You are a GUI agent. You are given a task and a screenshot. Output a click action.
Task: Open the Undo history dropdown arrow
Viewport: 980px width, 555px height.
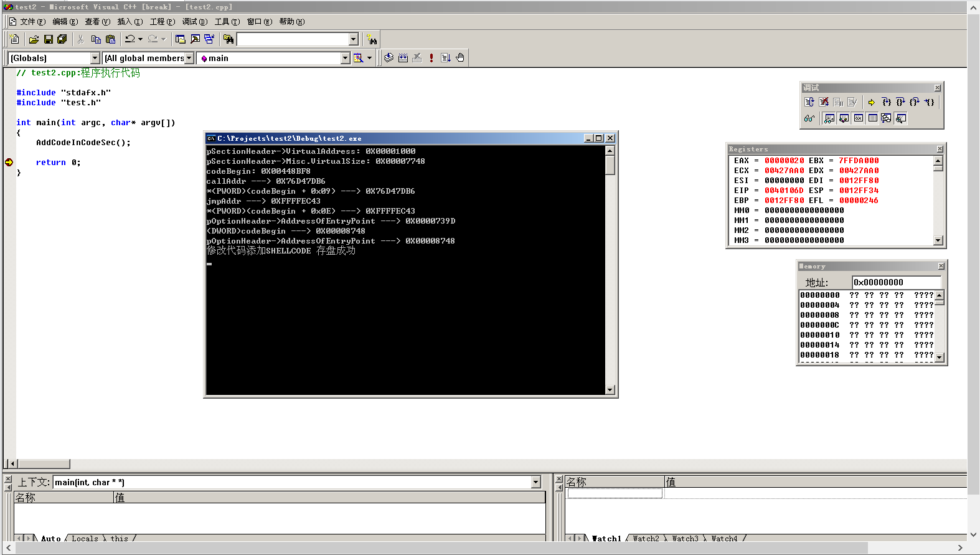tap(140, 39)
